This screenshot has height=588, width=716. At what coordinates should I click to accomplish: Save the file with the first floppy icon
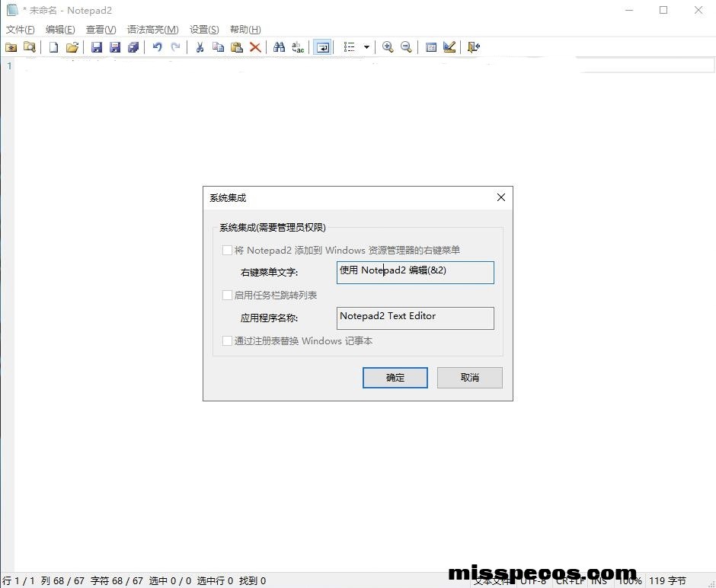pyautogui.click(x=96, y=47)
